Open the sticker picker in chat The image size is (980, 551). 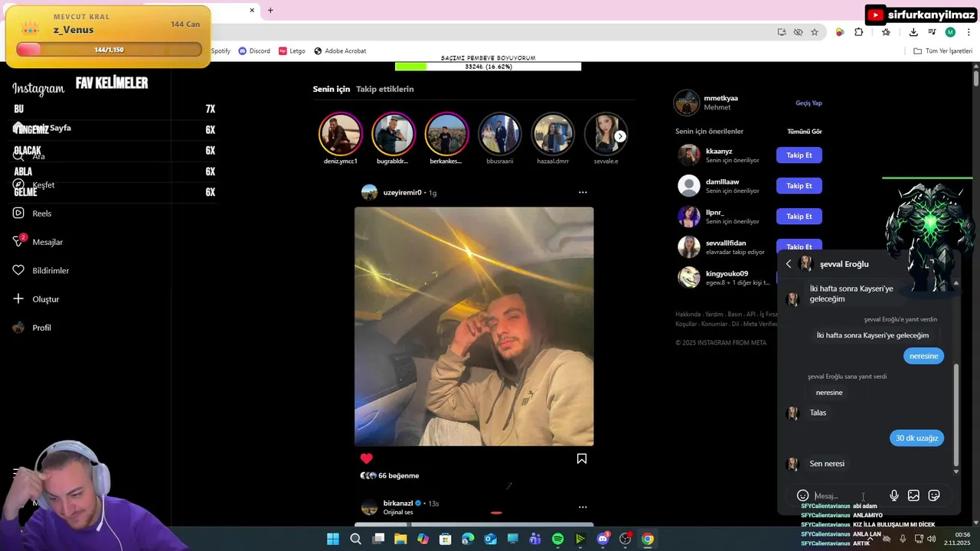tap(934, 496)
